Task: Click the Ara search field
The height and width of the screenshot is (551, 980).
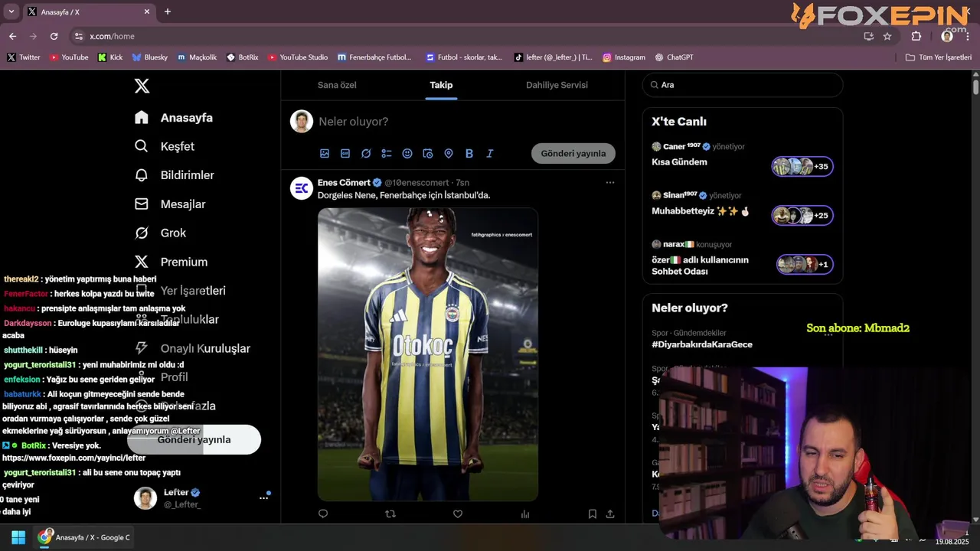Action: coord(743,85)
